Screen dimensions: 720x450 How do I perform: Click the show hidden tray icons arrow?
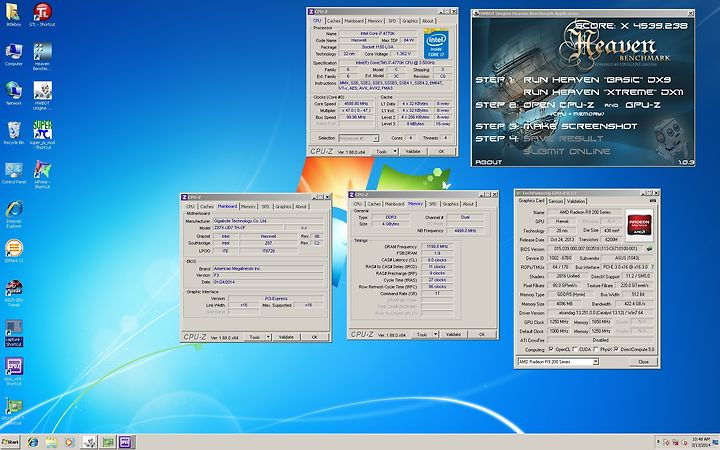[x=658, y=442]
